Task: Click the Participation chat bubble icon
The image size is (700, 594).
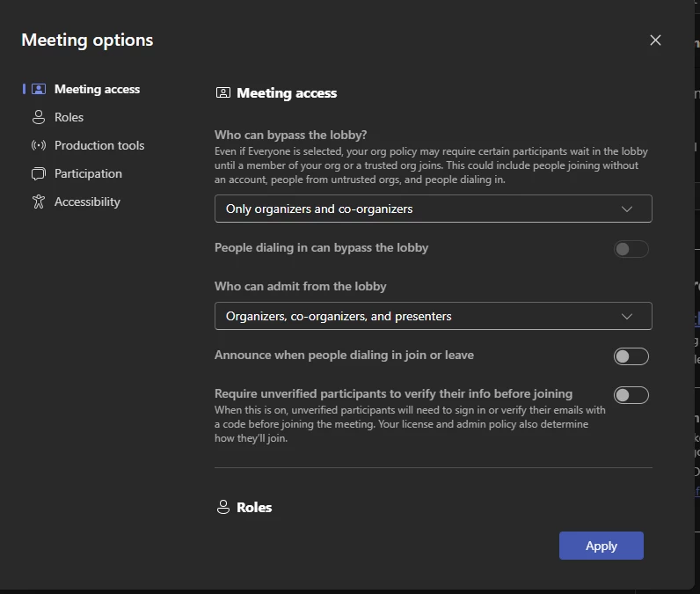Action: [38, 173]
